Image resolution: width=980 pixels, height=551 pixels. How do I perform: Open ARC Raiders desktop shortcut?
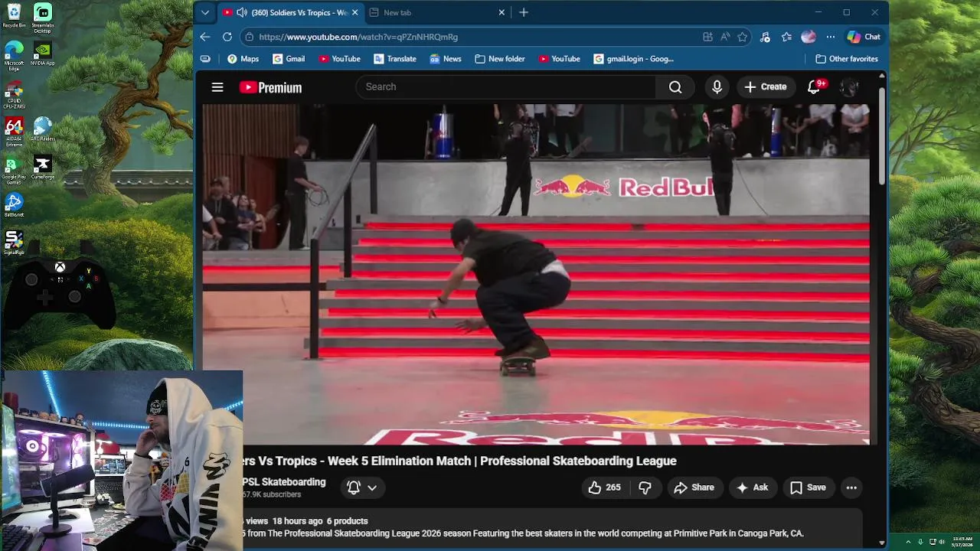pos(43,129)
